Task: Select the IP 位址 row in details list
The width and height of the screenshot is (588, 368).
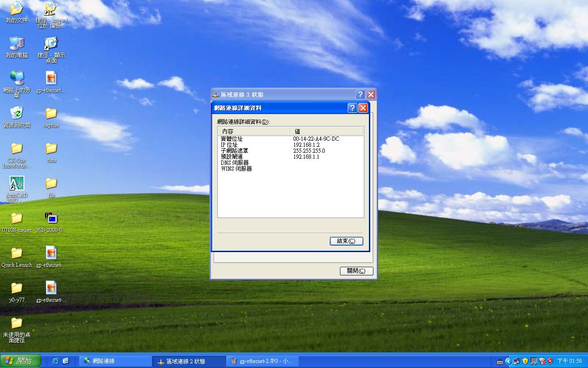Action: 229,145
